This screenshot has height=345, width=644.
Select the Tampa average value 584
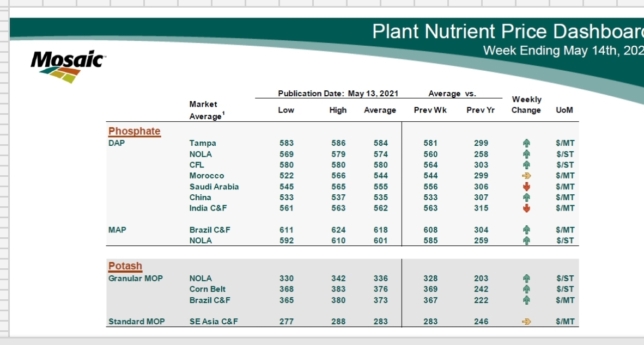click(381, 143)
